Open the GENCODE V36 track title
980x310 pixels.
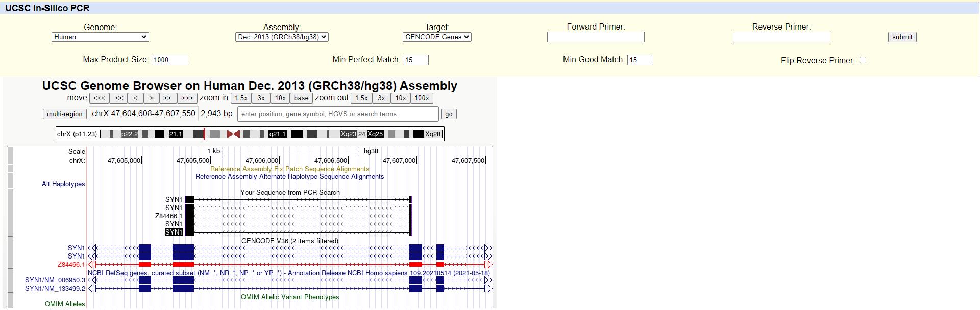coord(289,241)
